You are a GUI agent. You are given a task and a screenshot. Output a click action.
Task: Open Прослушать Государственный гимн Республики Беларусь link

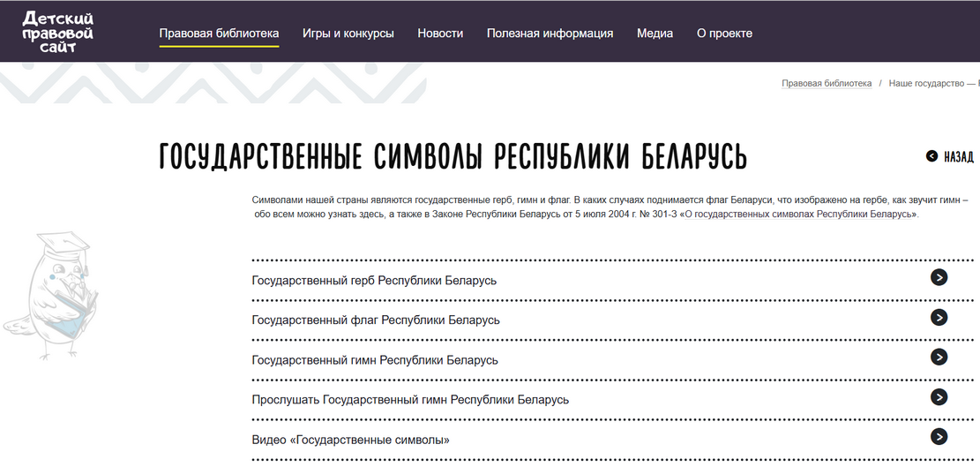(410, 400)
